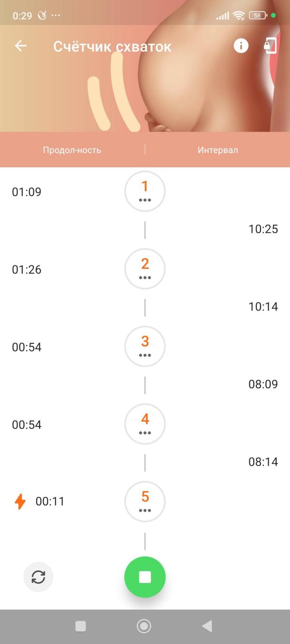Screen dimensions: 290x644
Task: Select the Интервал column header
Action: [x=217, y=150]
